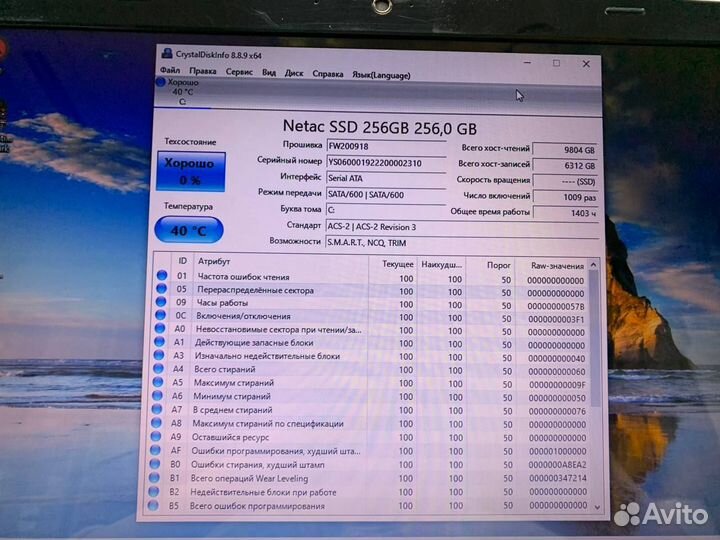The image size is (720, 540).
Task: Open the Сервис menu
Action: pyautogui.click(x=239, y=72)
